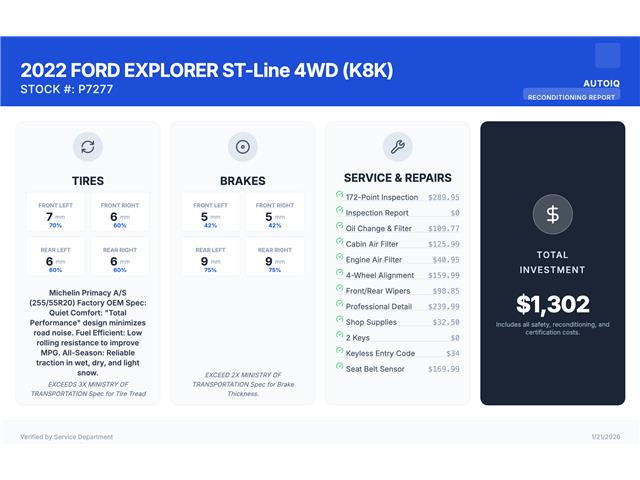Click the $1,302 total investment amount
The image size is (640, 480).
coord(552,304)
